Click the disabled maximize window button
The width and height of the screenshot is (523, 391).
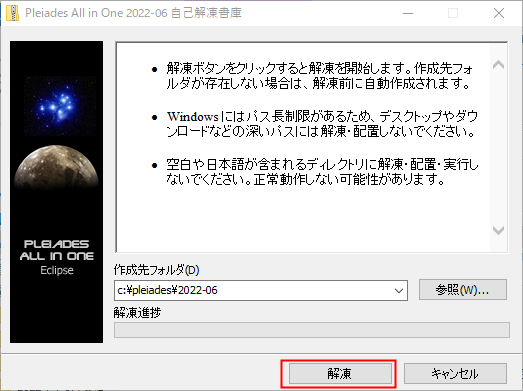(453, 13)
